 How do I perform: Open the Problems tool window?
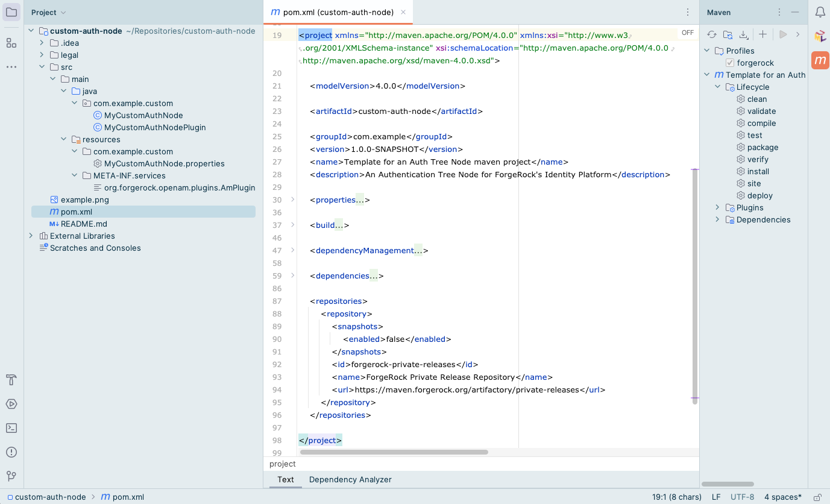click(11, 452)
